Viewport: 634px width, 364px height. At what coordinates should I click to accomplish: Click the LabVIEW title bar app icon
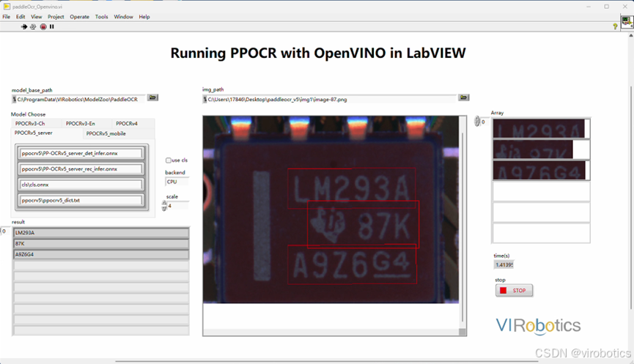[7, 7]
